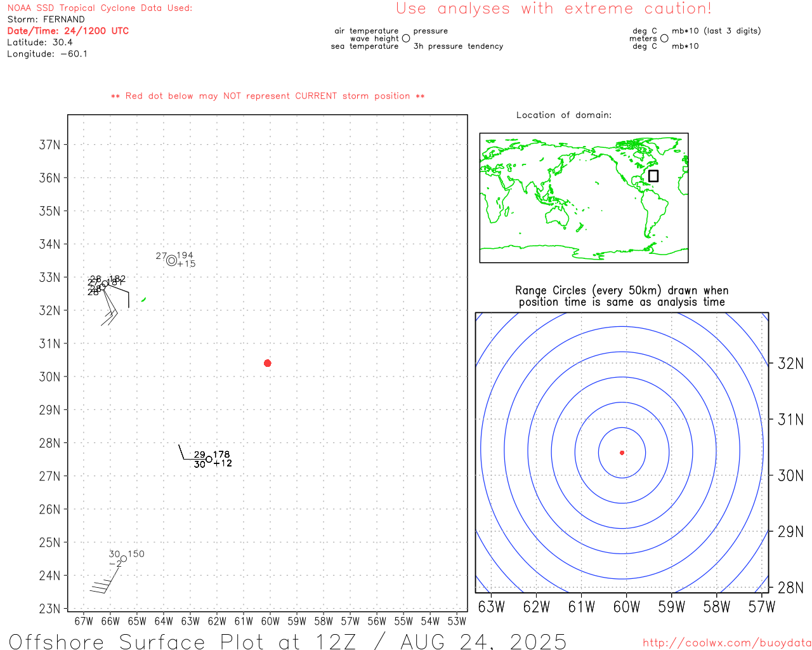Click the 'Longitude: -60.1' text

(47, 54)
